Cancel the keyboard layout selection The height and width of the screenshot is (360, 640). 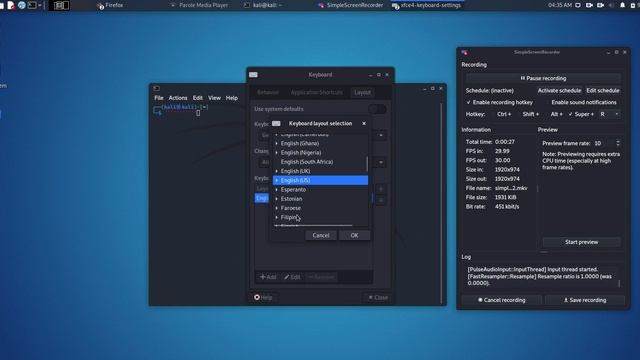point(321,236)
